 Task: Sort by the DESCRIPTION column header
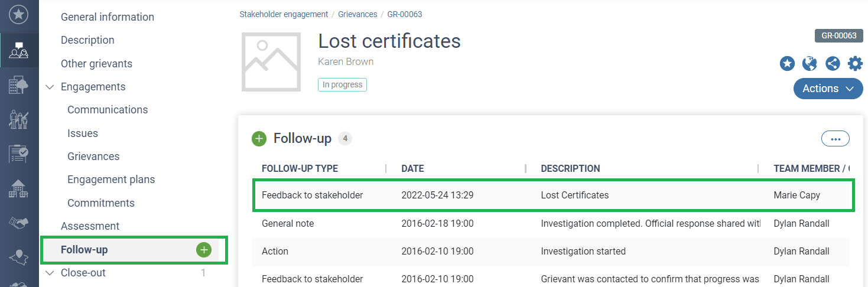tap(570, 169)
